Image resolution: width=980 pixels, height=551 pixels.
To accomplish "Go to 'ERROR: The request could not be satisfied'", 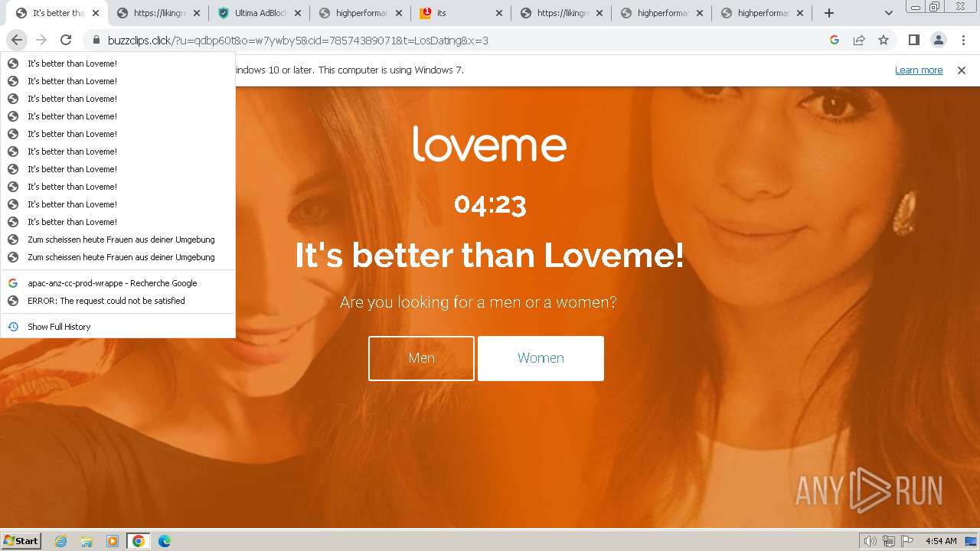I will (118, 301).
